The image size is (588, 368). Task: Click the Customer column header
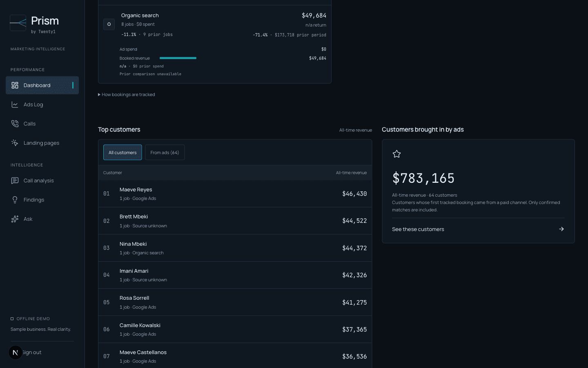[x=112, y=173]
